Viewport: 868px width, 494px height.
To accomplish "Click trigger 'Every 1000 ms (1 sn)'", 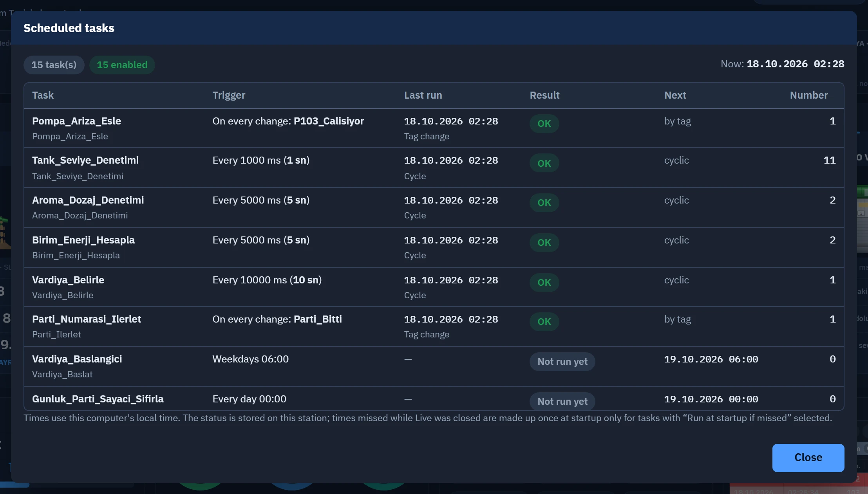I will (261, 160).
